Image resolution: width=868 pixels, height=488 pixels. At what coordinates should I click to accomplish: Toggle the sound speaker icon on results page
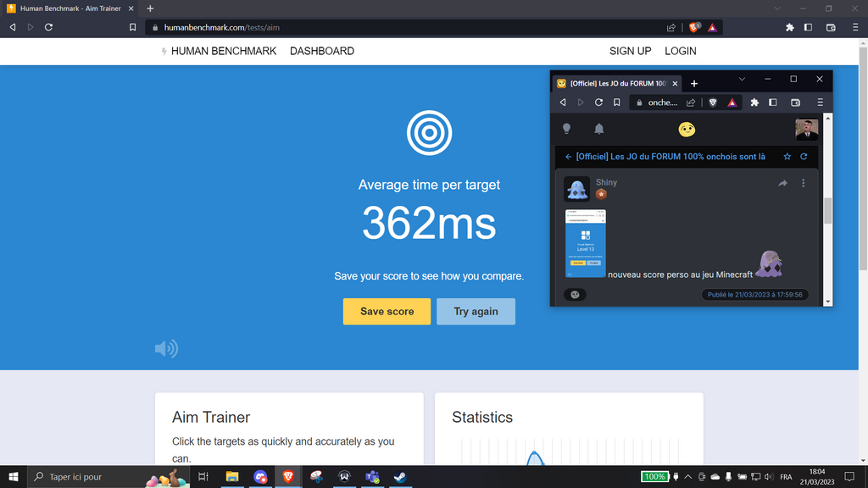click(x=166, y=348)
